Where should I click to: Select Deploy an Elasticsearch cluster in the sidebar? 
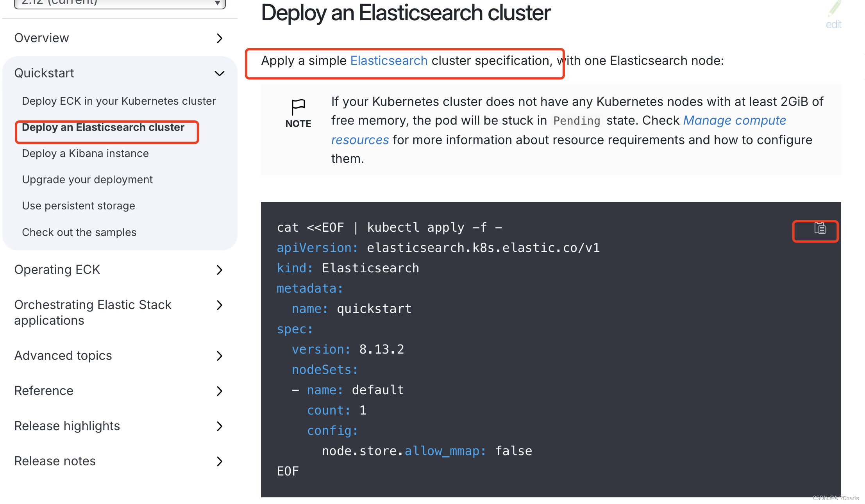[x=103, y=127]
